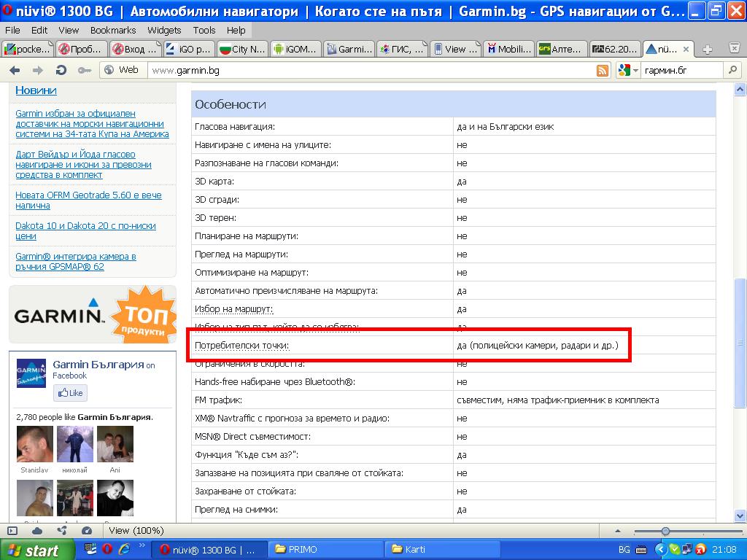The image size is (747, 560).
Task: Open the Новини link
Action: coord(36,90)
